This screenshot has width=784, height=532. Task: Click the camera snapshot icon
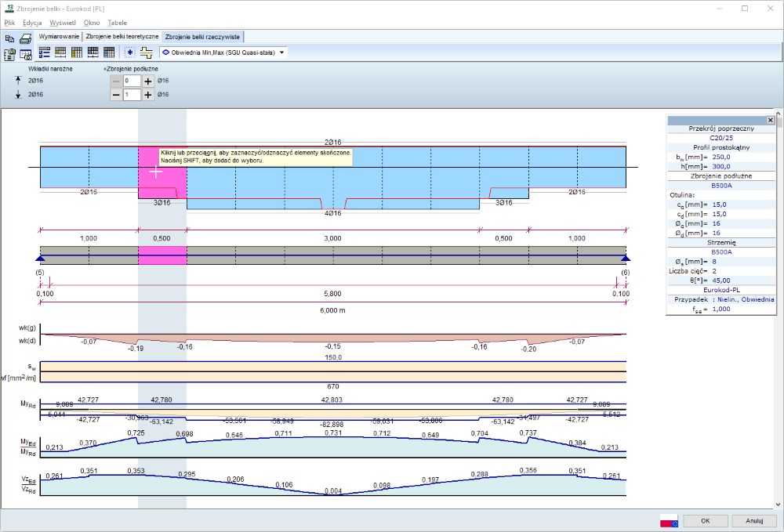point(10,53)
